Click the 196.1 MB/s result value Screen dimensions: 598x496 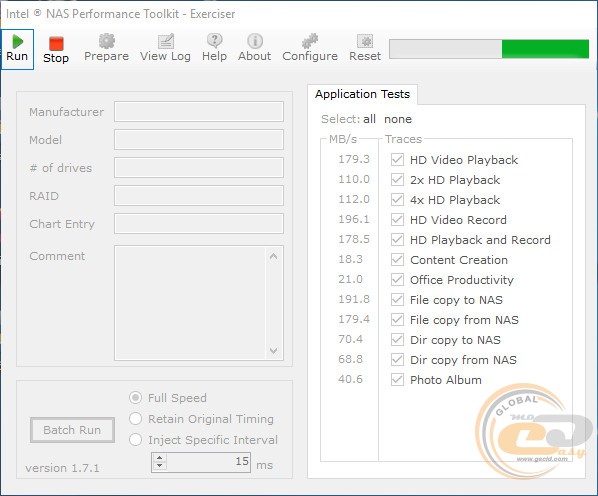click(354, 219)
